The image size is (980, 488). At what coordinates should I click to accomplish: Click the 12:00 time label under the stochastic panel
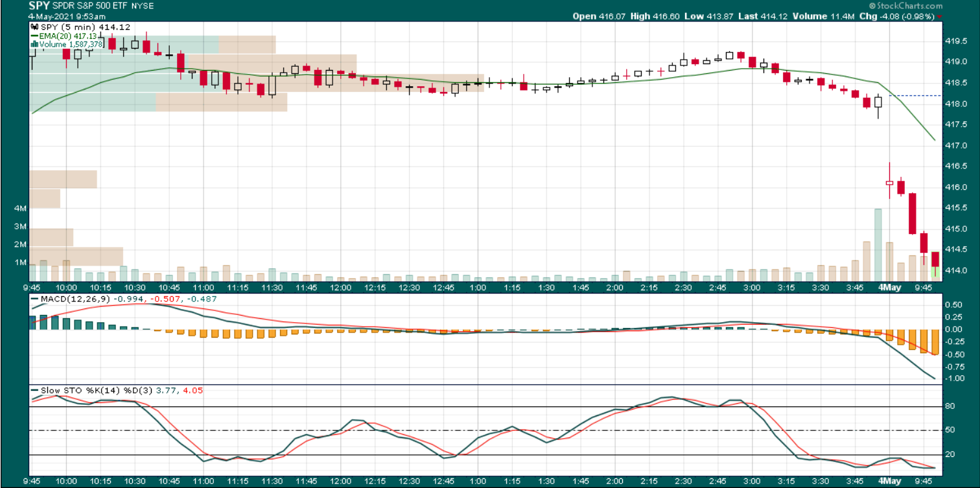coord(341,482)
